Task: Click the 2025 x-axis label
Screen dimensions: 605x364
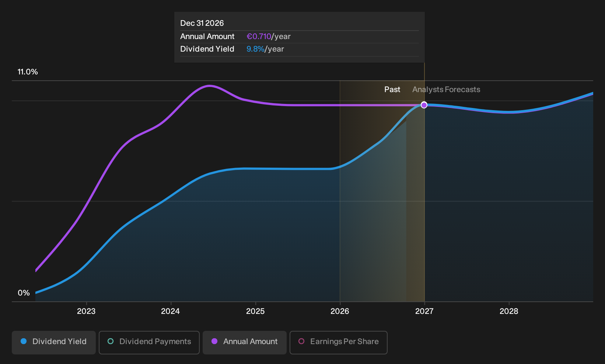Action: pos(255,311)
